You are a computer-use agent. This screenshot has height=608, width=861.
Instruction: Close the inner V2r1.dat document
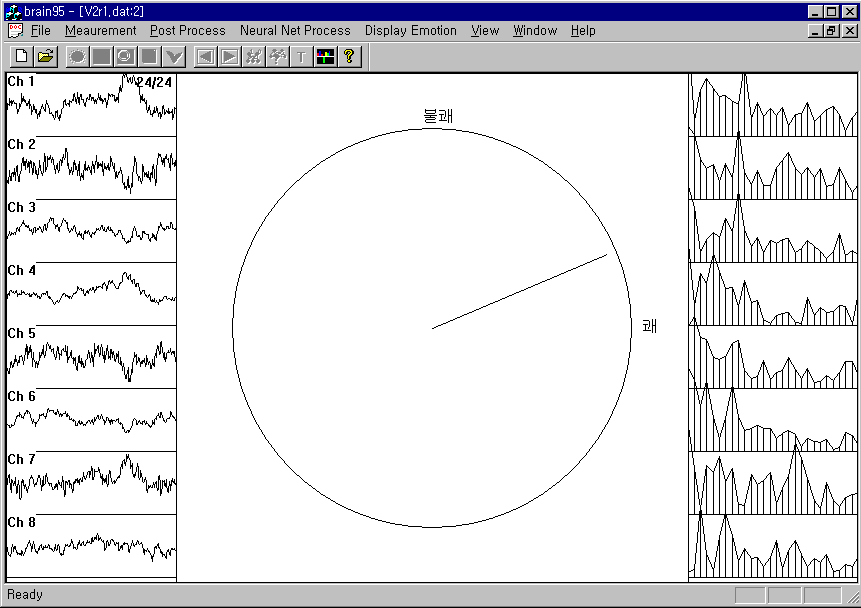(x=849, y=31)
